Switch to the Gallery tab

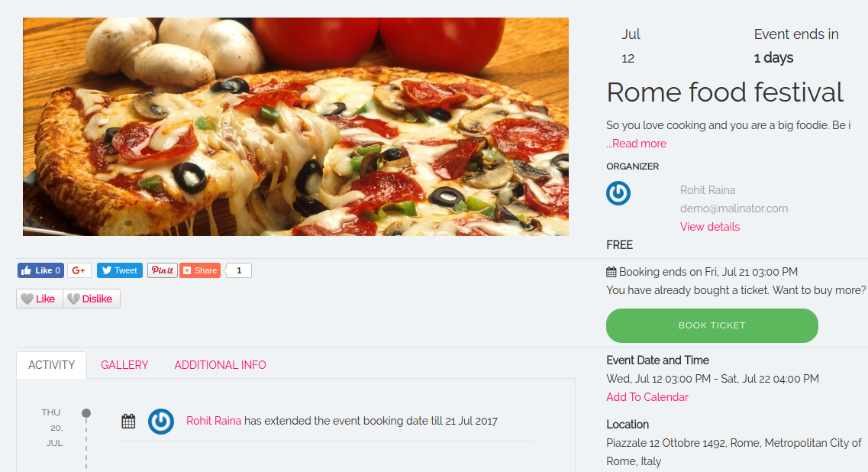coord(124,365)
